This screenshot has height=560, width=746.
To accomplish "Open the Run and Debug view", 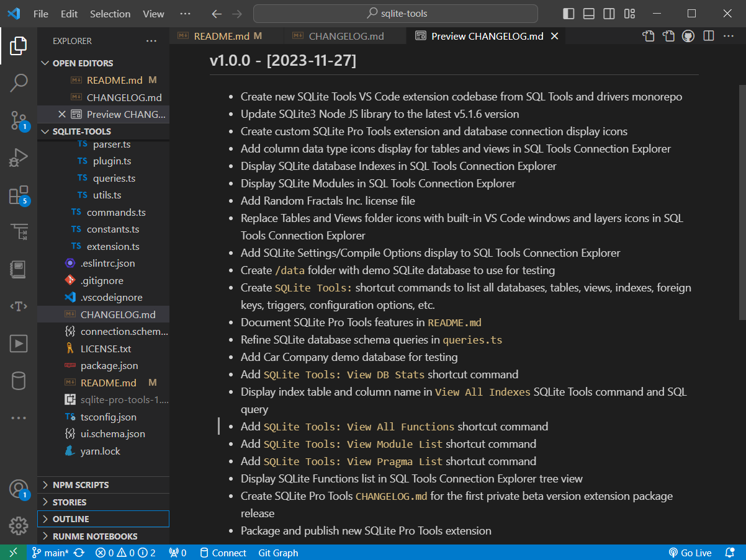I will click(19, 157).
